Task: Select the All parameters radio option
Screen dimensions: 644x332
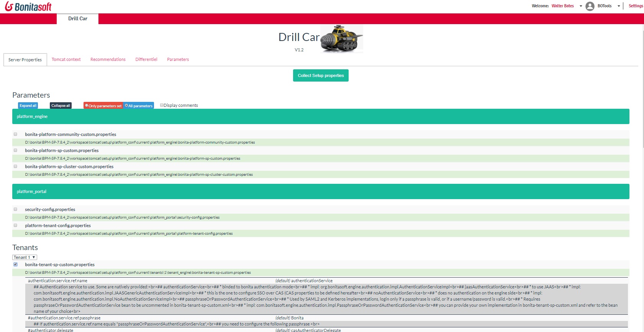Action: click(x=126, y=105)
